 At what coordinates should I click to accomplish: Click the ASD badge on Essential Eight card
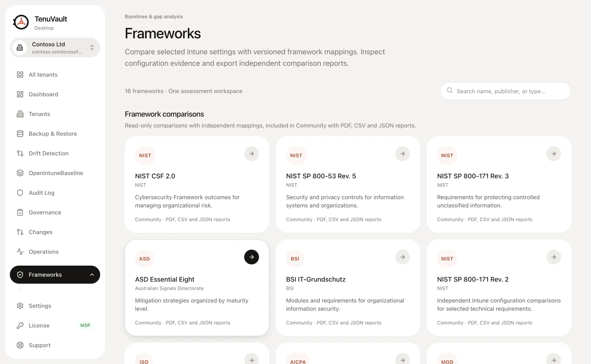[144, 259]
